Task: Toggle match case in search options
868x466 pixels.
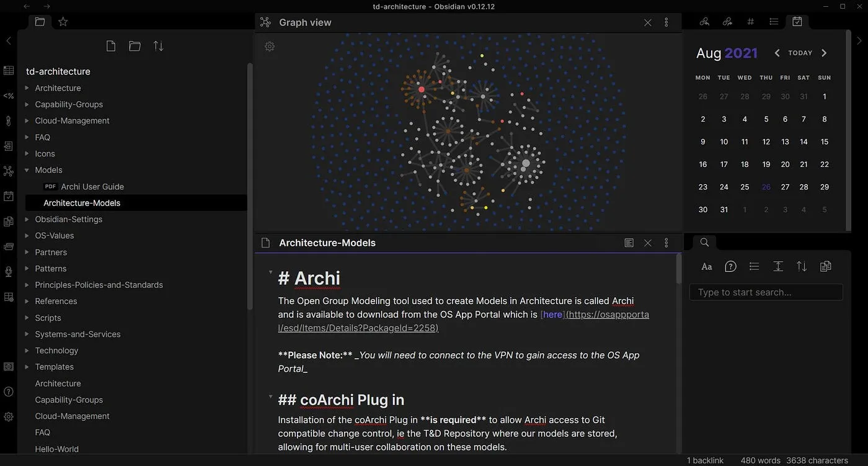Action: tap(707, 266)
